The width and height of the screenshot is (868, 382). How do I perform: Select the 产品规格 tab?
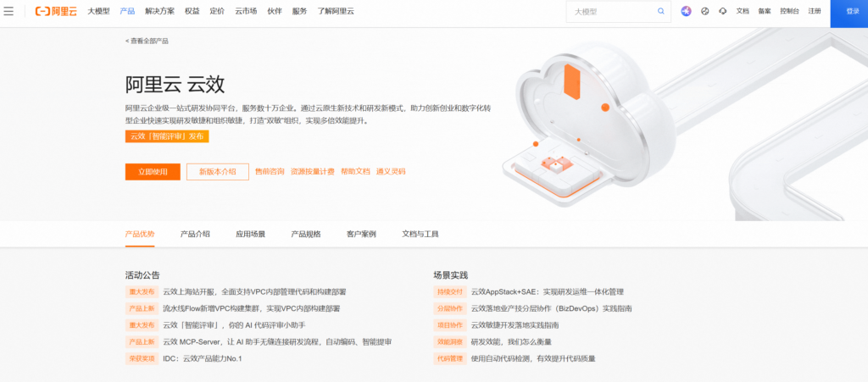305,234
